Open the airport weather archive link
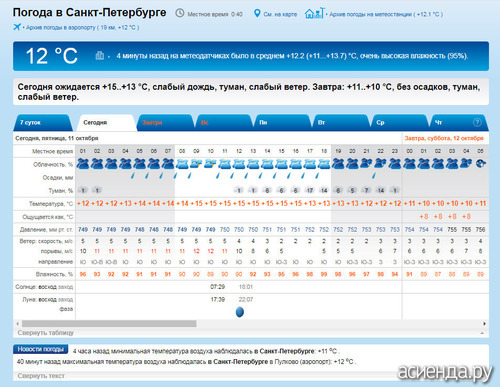Image resolution: width=500 pixels, height=387 pixels. [x=82, y=27]
